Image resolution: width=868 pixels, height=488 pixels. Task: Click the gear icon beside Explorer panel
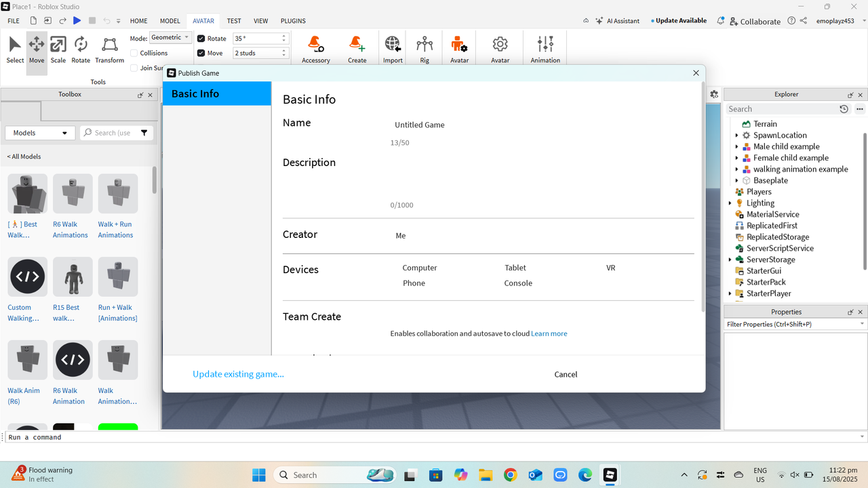(x=714, y=94)
